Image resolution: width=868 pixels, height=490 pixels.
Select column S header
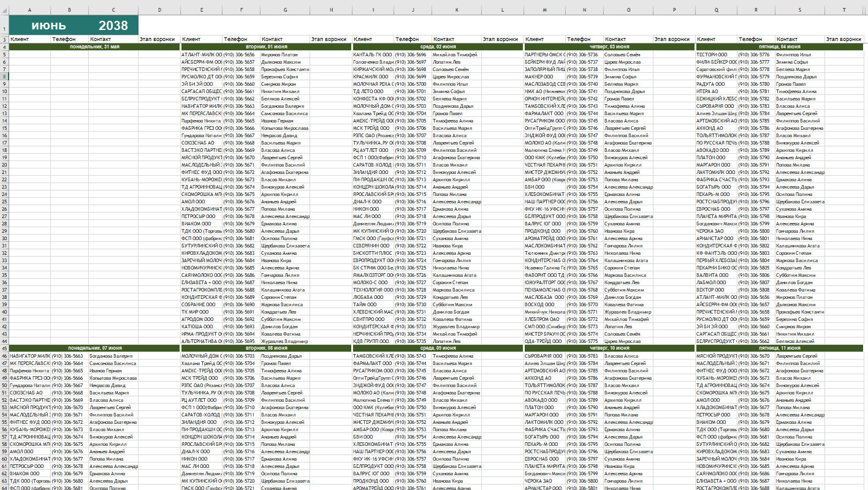coord(800,10)
